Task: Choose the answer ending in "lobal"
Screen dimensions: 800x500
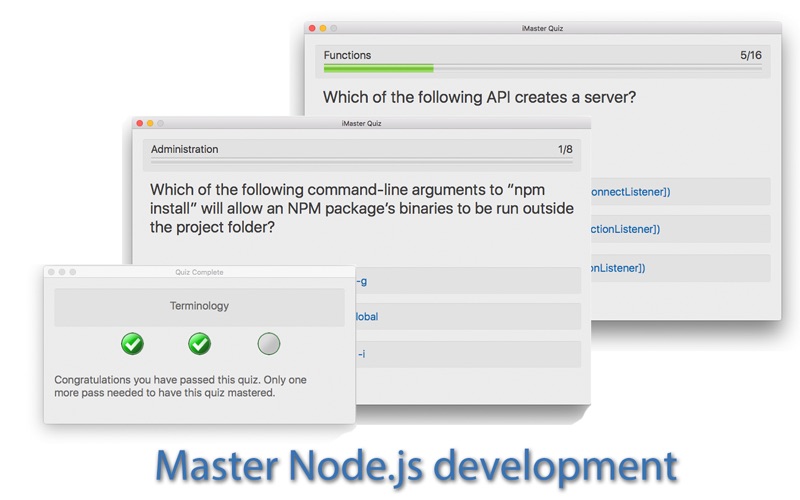Action: (468, 316)
